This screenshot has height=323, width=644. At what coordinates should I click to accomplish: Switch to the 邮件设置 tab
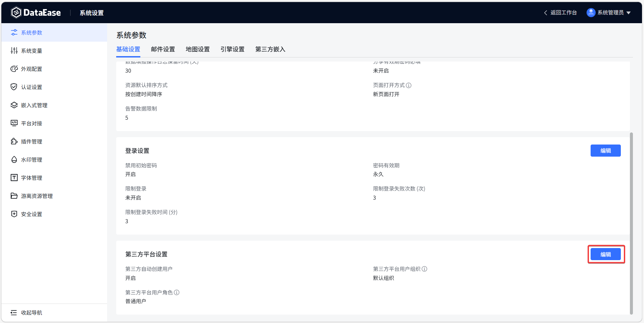pyautogui.click(x=163, y=49)
